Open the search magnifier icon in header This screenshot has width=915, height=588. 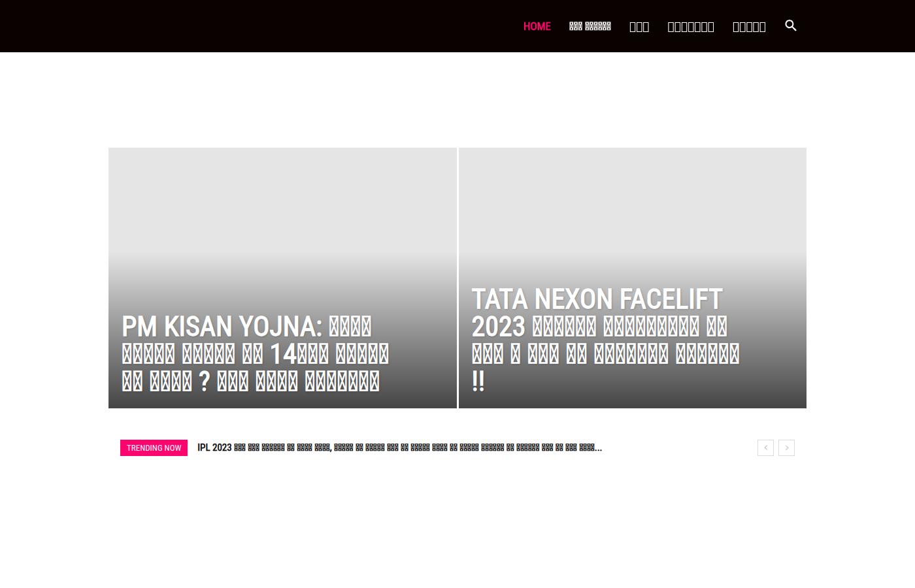point(791,25)
